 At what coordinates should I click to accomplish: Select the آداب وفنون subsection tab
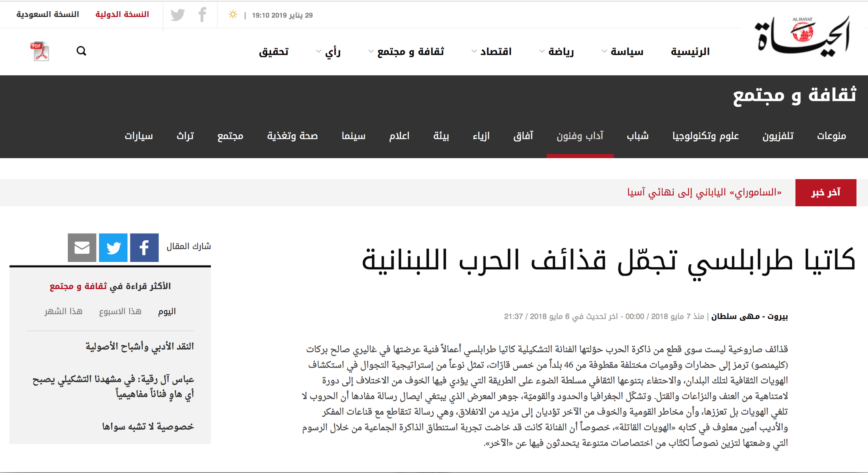pyautogui.click(x=580, y=136)
